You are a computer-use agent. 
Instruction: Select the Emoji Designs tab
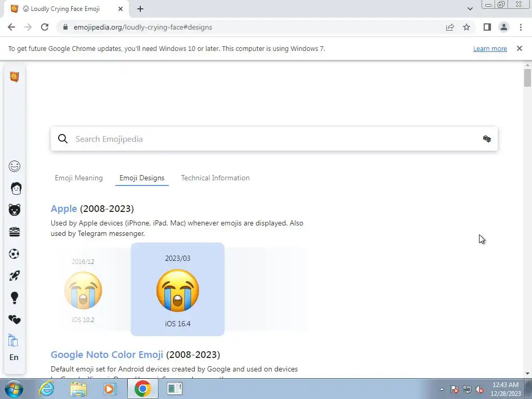(x=142, y=178)
